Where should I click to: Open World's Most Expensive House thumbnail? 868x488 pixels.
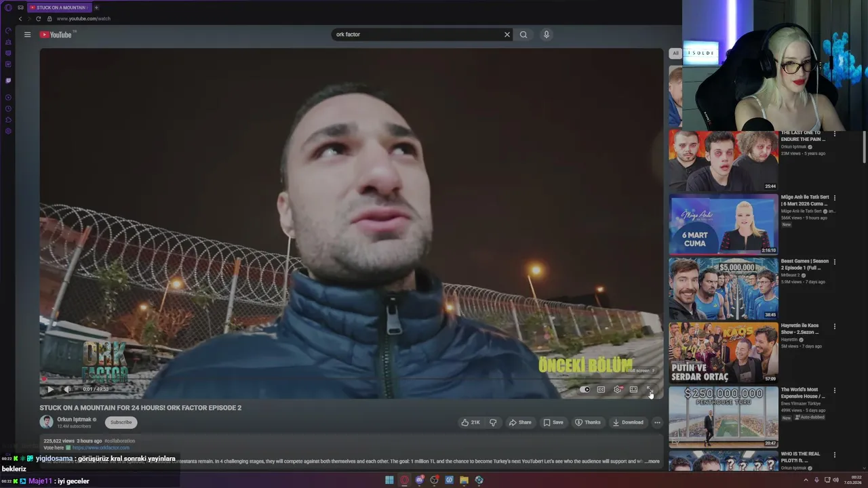[x=724, y=417]
